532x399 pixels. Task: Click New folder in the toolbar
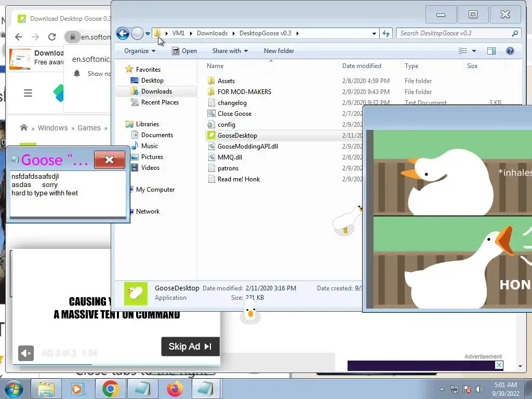tap(279, 51)
